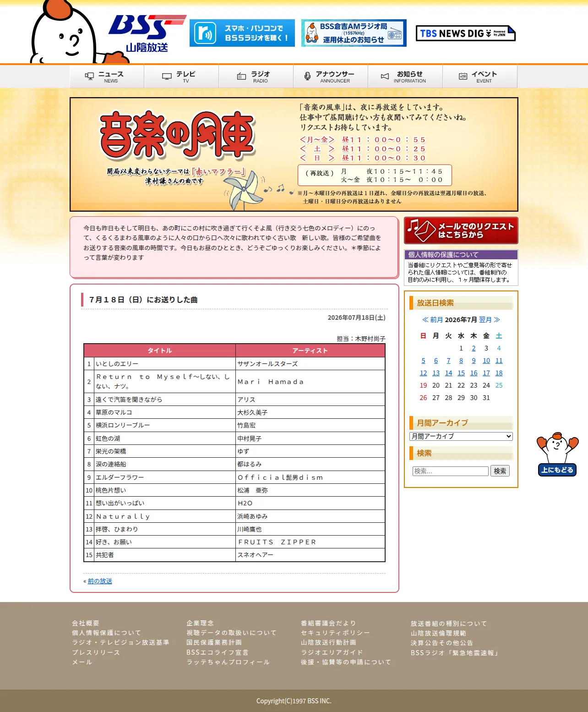The height and width of the screenshot is (712, 588).
Task: Click the BSS 山陰放送 logo
Action: pyautogui.click(x=147, y=33)
